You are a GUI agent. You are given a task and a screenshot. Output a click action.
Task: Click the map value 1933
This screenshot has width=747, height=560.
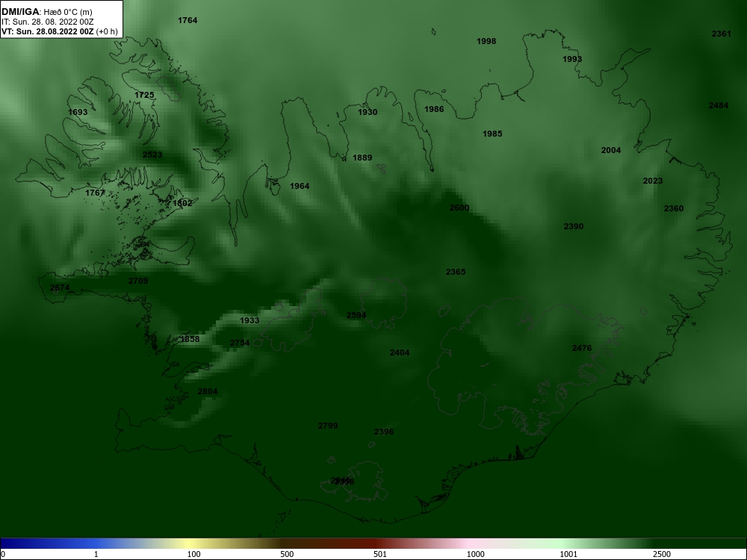click(x=249, y=320)
